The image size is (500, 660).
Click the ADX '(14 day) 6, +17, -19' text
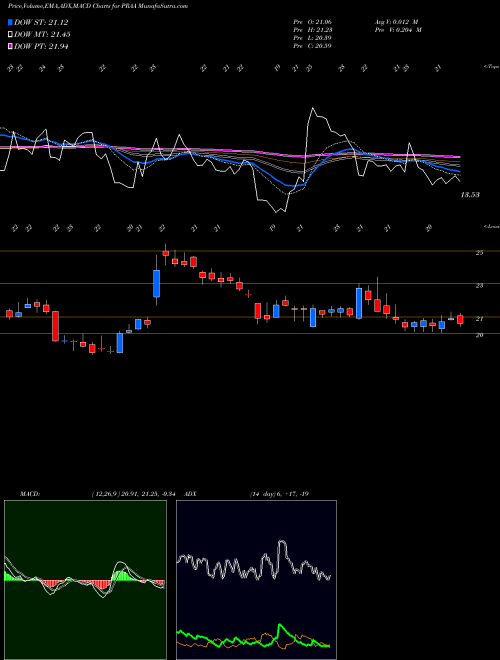(279, 494)
